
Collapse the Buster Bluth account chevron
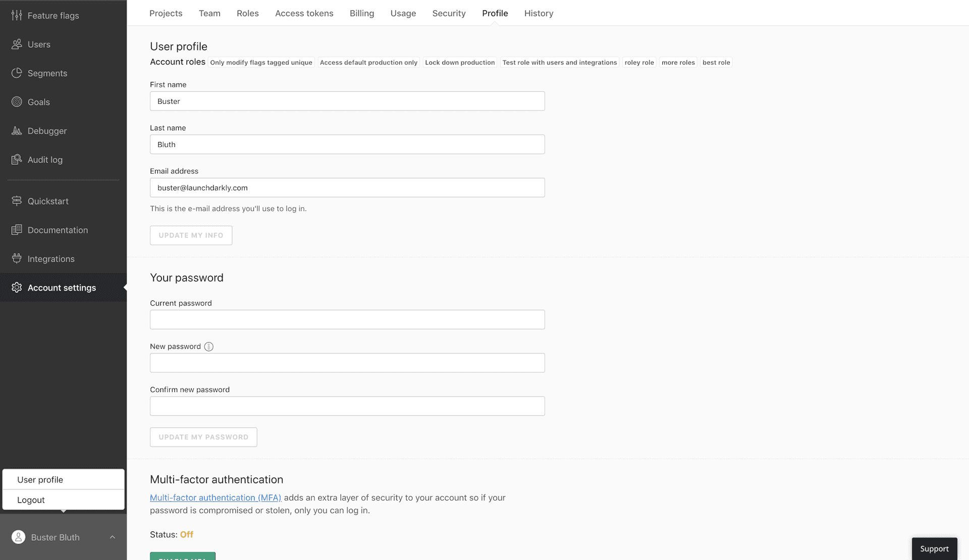(112, 537)
